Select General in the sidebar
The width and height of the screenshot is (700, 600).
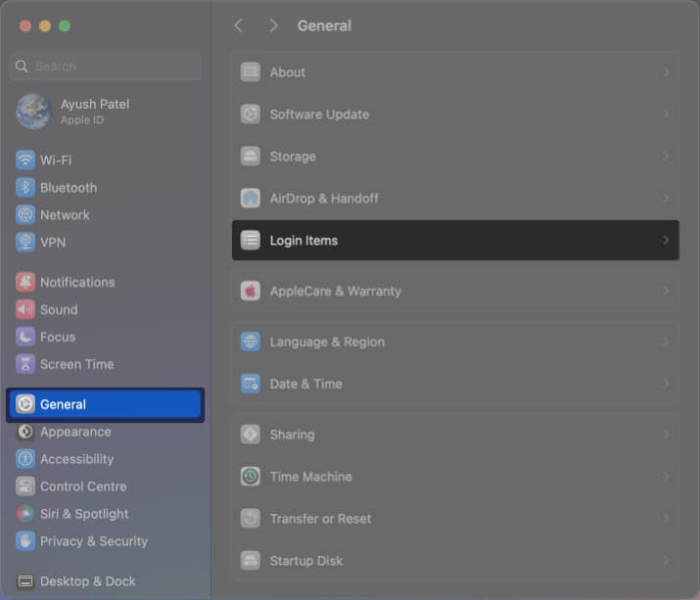tap(106, 404)
